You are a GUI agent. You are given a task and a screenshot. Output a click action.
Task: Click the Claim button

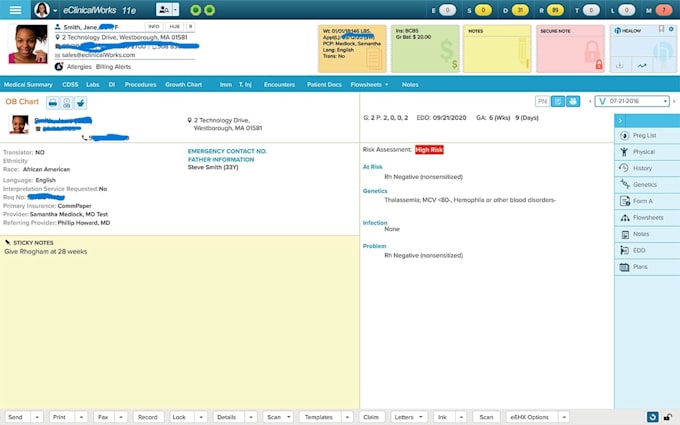[371, 417]
